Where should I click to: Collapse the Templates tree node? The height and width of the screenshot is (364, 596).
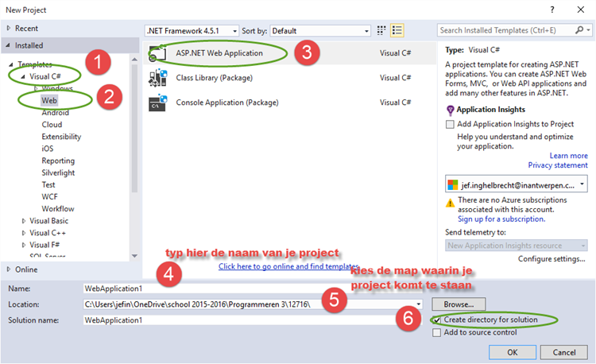point(11,64)
